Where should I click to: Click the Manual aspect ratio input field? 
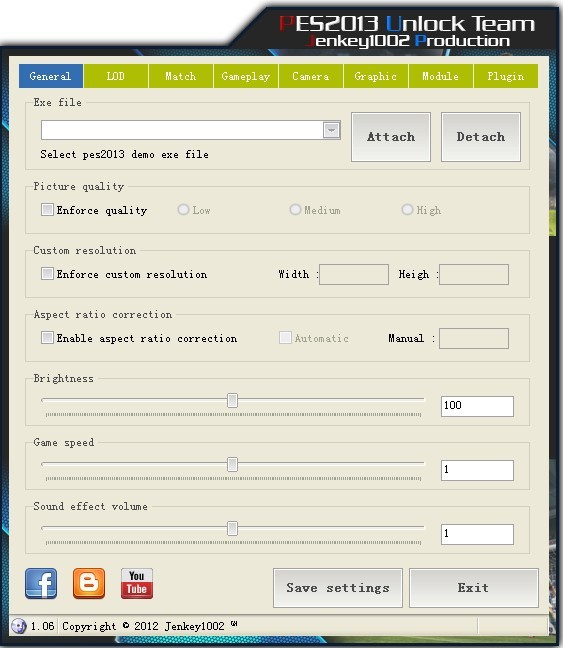(474, 338)
